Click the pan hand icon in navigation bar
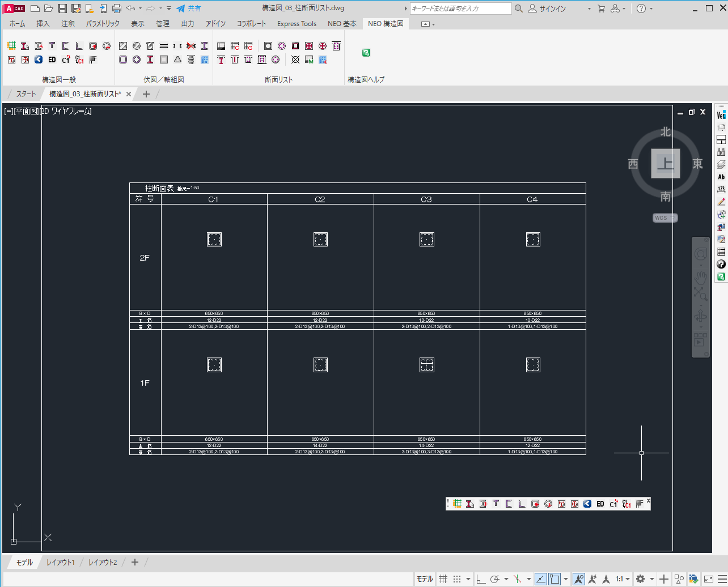Screen dimensions: 728x587 701,277
